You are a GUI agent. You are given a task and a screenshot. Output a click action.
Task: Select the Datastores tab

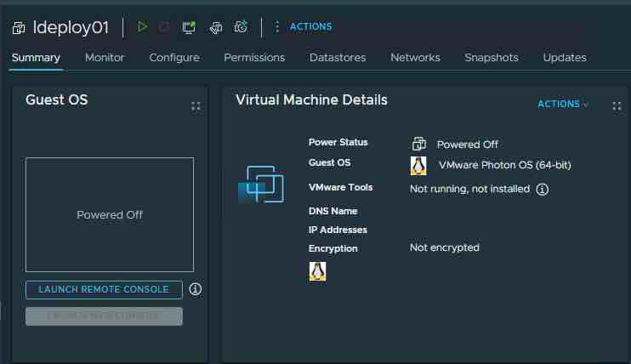338,58
